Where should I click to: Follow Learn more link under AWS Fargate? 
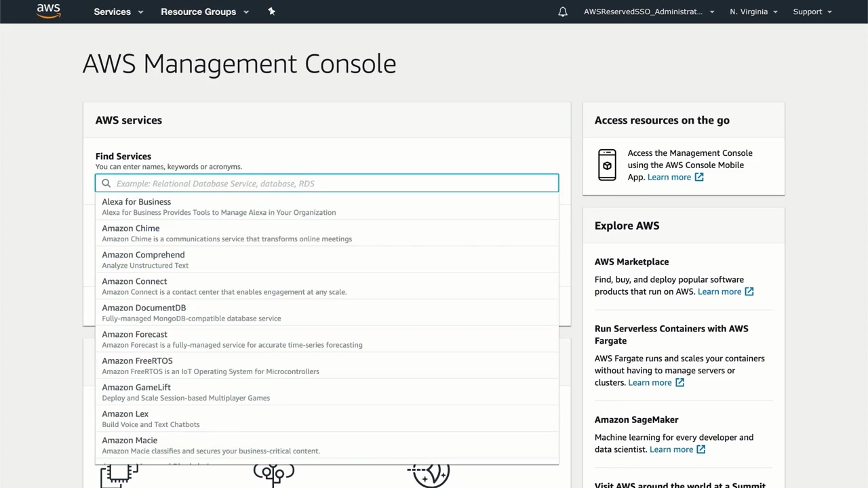(650, 382)
